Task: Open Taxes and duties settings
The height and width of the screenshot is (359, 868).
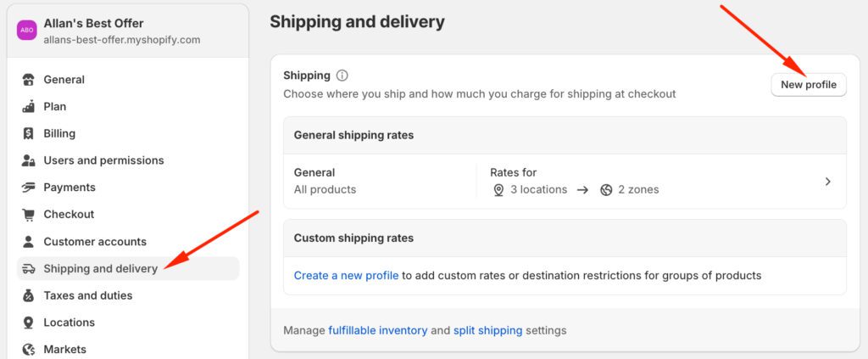Action: [x=88, y=295]
